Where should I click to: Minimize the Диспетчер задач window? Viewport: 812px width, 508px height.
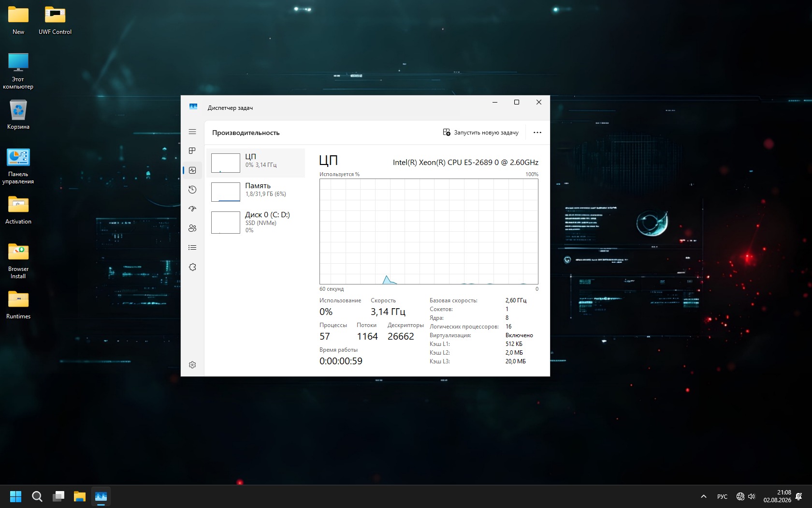(495, 102)
